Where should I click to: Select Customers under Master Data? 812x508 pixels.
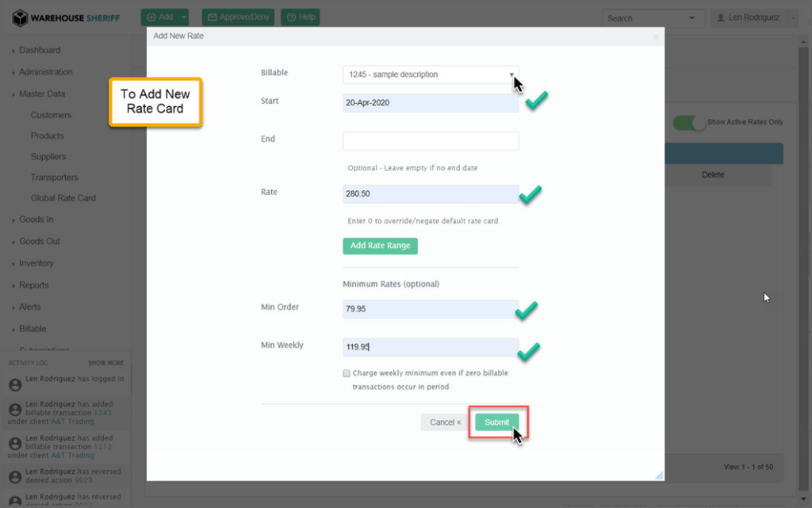51,115
